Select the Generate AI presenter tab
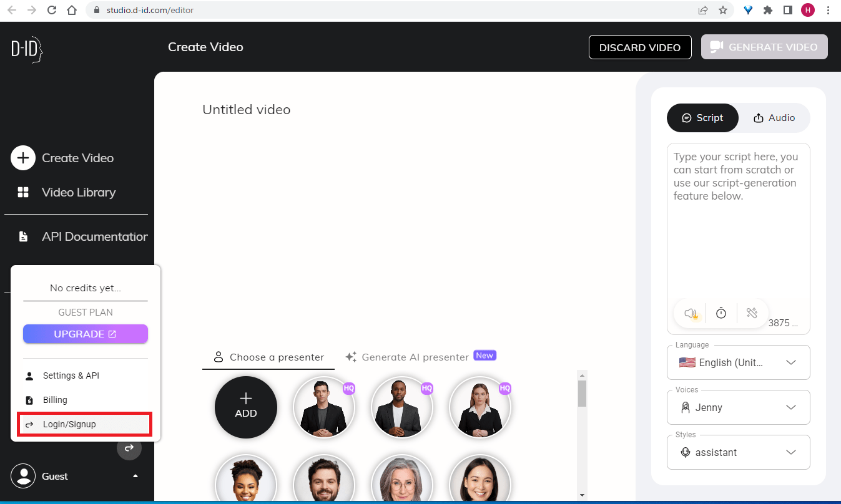Image resolution: width=841 pixels, height=504 pixels. point(415,357)
